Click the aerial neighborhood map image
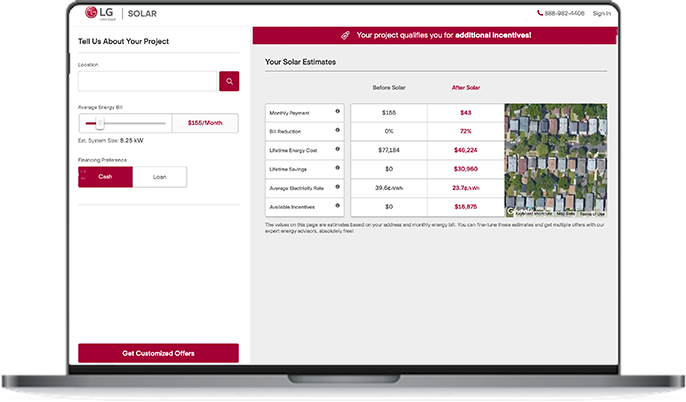The width and height of the screenshot is (686, 402). click(x=556, y=160)
